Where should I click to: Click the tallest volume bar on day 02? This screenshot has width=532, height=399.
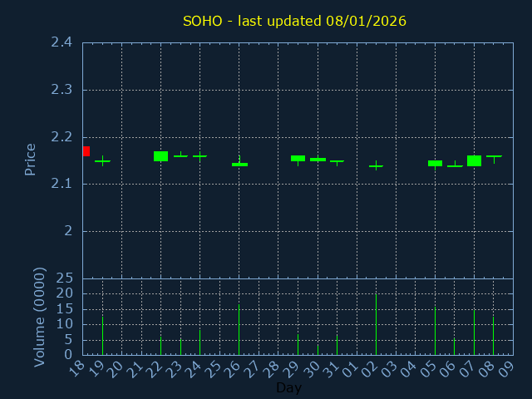click(x=376, y=324)
